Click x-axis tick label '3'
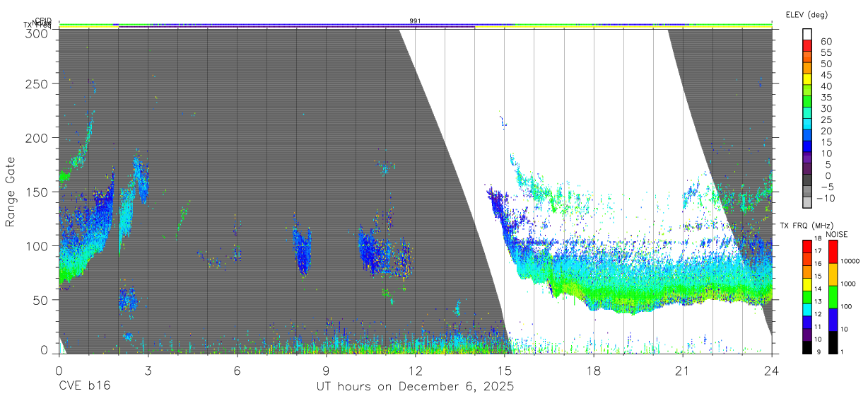The image size is (868, 401). point(148,371)
